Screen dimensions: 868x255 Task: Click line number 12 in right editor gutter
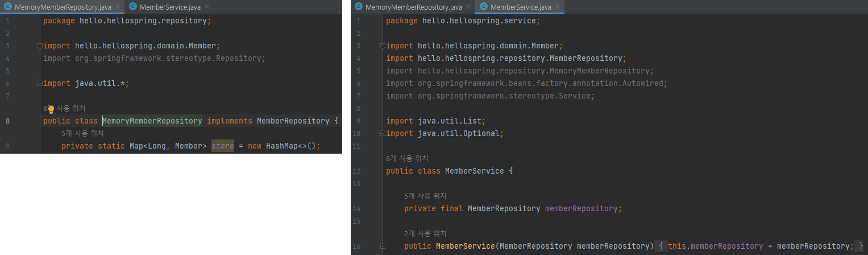coord(357,171)
